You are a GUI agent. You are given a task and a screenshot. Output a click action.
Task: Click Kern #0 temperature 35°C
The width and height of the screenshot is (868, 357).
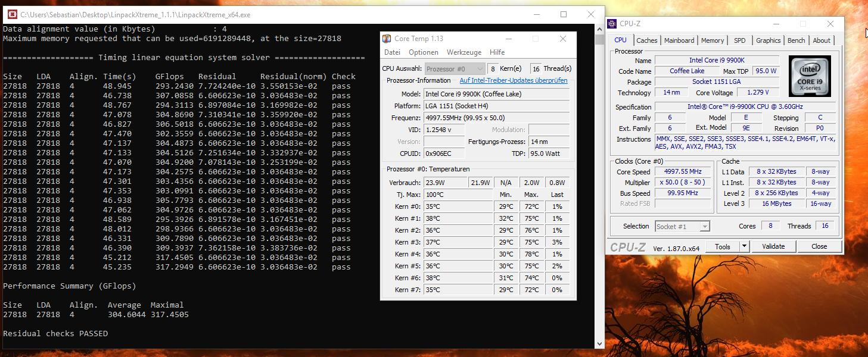(458, 206)
